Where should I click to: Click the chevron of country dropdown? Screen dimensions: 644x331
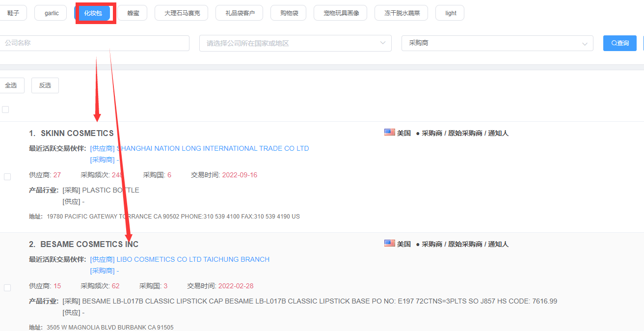pos(383,43)
